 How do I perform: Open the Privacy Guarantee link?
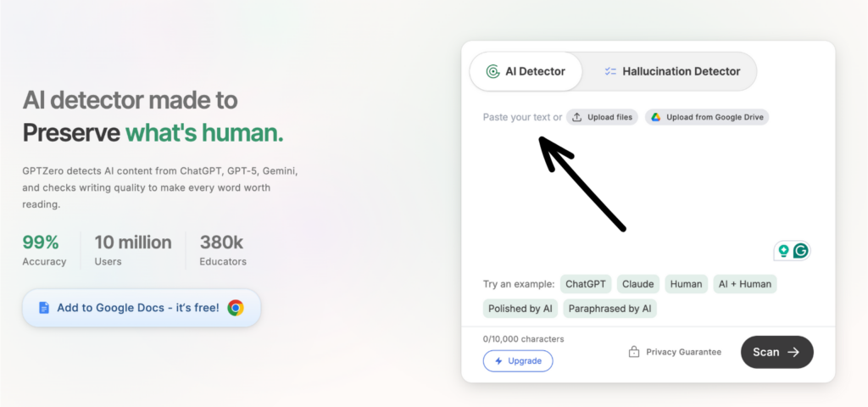(675, 352)
